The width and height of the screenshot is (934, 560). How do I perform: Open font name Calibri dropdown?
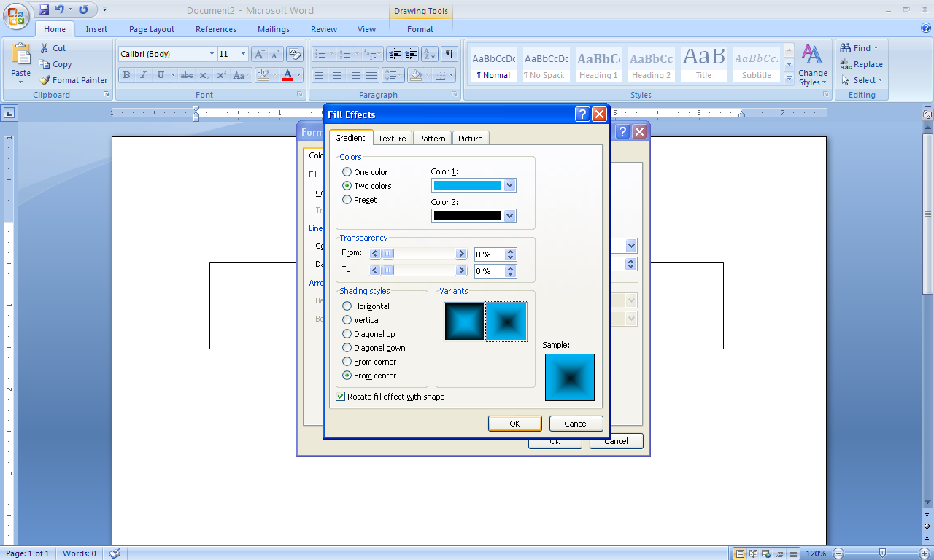pyautogui.click(x=212, y=54)
